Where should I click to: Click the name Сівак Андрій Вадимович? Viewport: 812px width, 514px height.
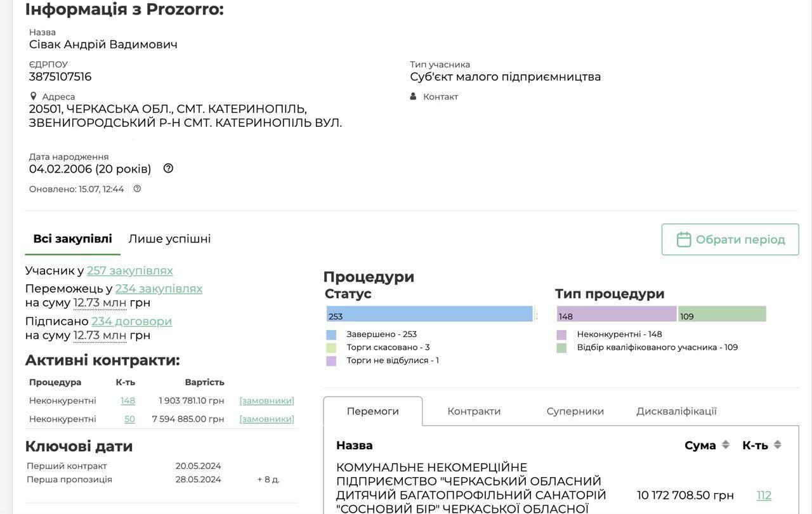pyautogui.click(x=103, y=44)
